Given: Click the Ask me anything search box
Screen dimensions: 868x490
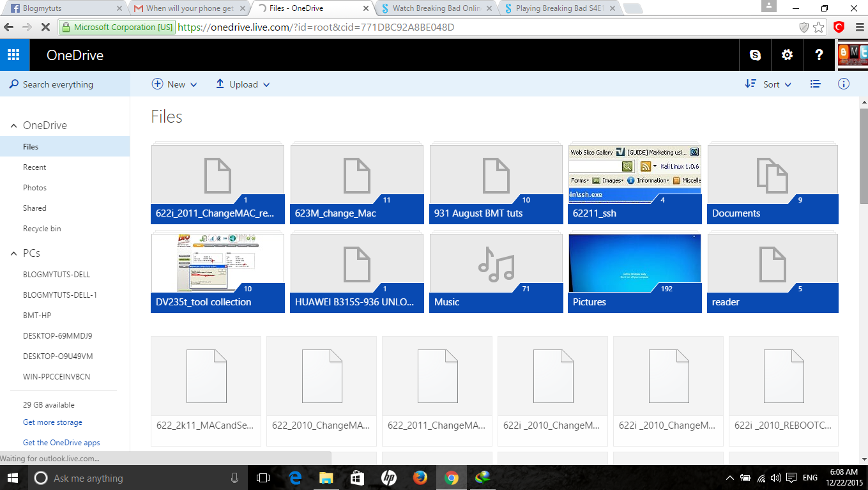Looking at the screenshot, I should click(138, 478).
